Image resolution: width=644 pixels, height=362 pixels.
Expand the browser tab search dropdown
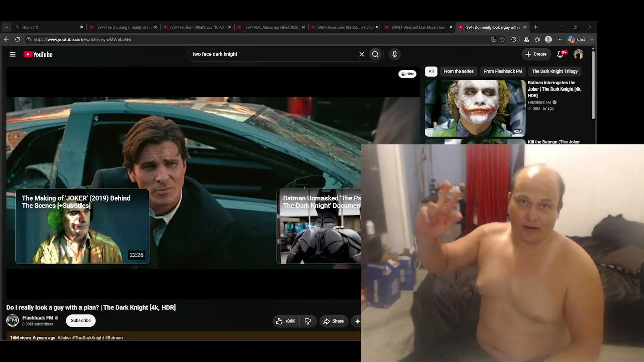click(6, 27)
